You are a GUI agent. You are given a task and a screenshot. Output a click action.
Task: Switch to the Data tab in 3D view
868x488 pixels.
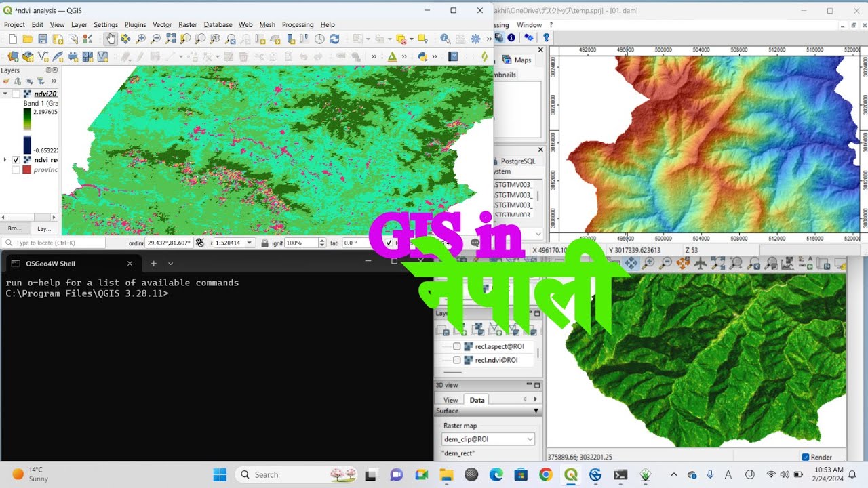click(x=477, y=400)
